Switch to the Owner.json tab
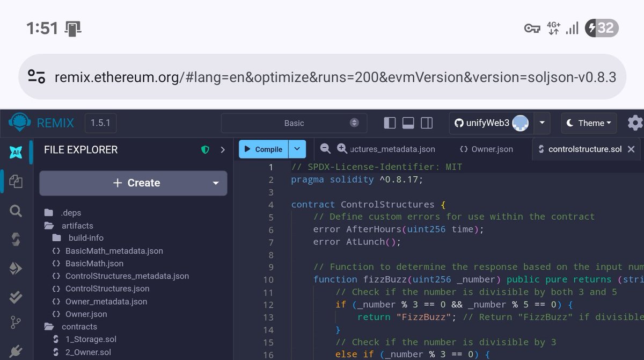The image size is (644, 360). [486, 149]
